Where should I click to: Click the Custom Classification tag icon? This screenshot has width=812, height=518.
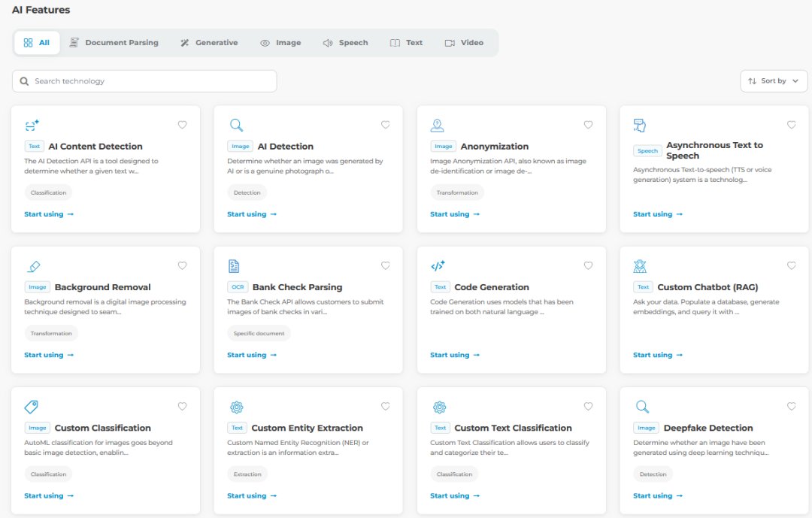(x=31, y=407)
